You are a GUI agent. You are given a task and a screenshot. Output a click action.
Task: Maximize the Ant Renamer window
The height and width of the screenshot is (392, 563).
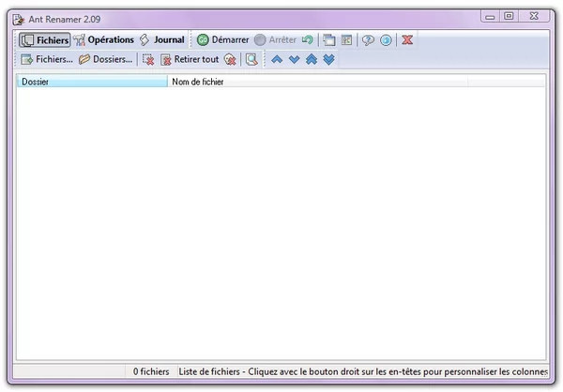(x=509, y=16)
